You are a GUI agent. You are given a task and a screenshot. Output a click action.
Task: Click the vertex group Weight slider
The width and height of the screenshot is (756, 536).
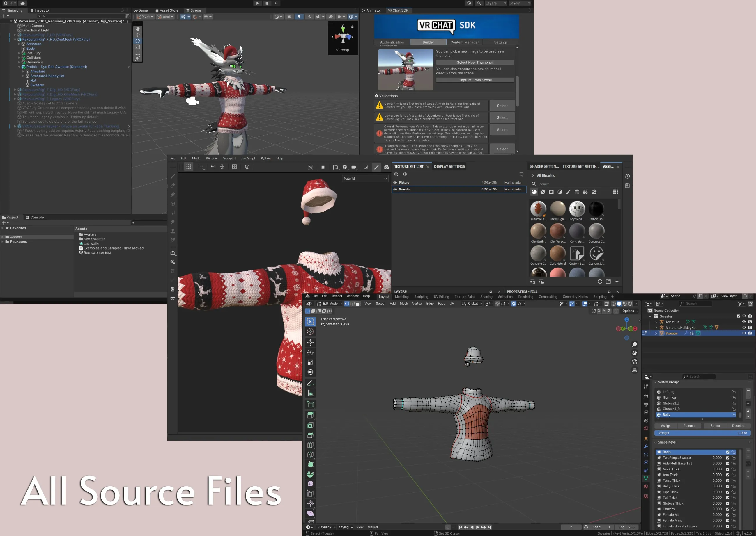click(x=702, y=433)
